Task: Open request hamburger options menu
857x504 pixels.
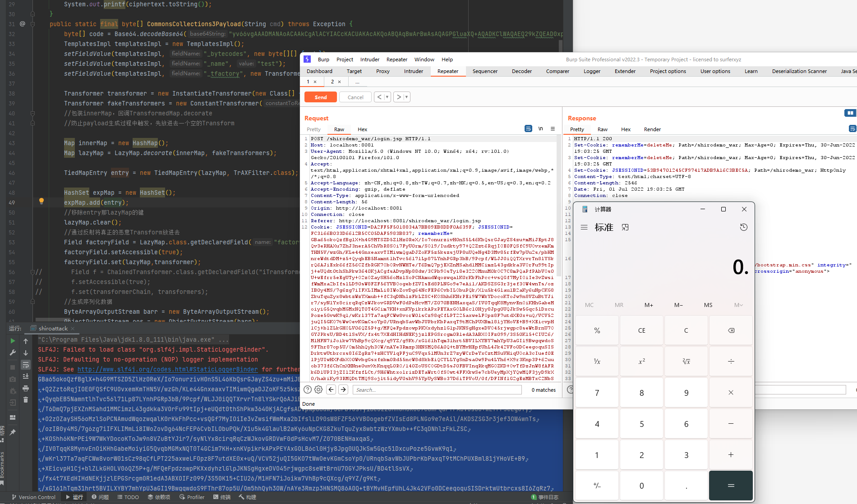Action: point(553,128)
